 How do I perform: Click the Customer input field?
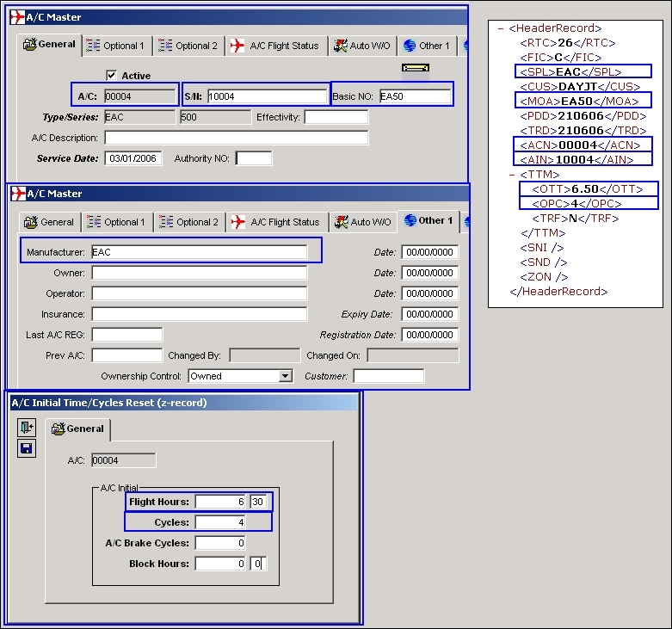[389, 376]
